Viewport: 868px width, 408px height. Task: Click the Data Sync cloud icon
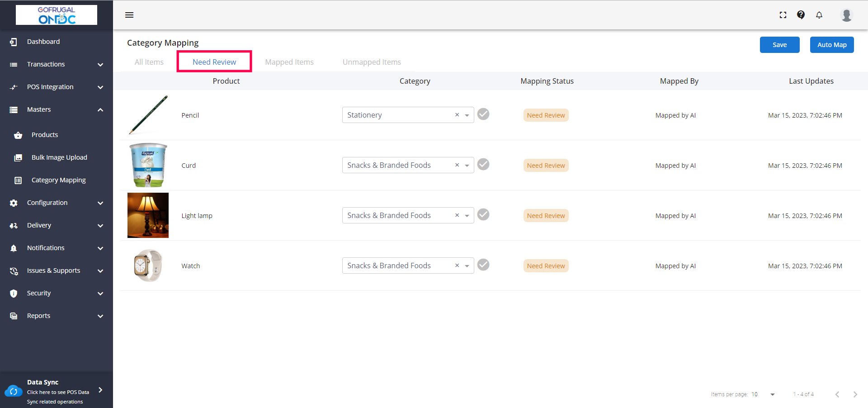(14, 391)
